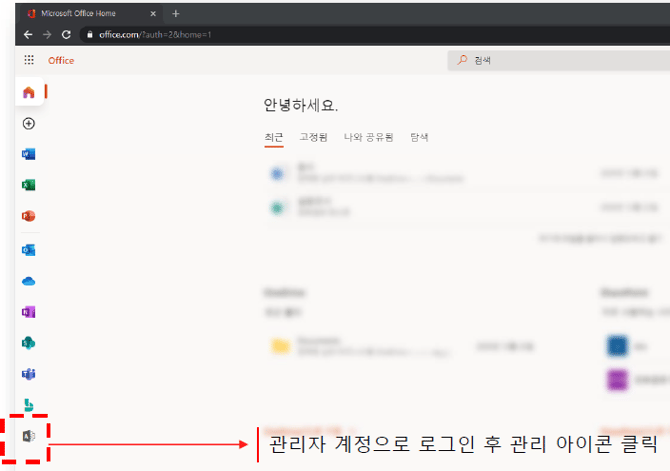Open Teams from the sidebar
670x471 pixels.
tap(29, 374)
